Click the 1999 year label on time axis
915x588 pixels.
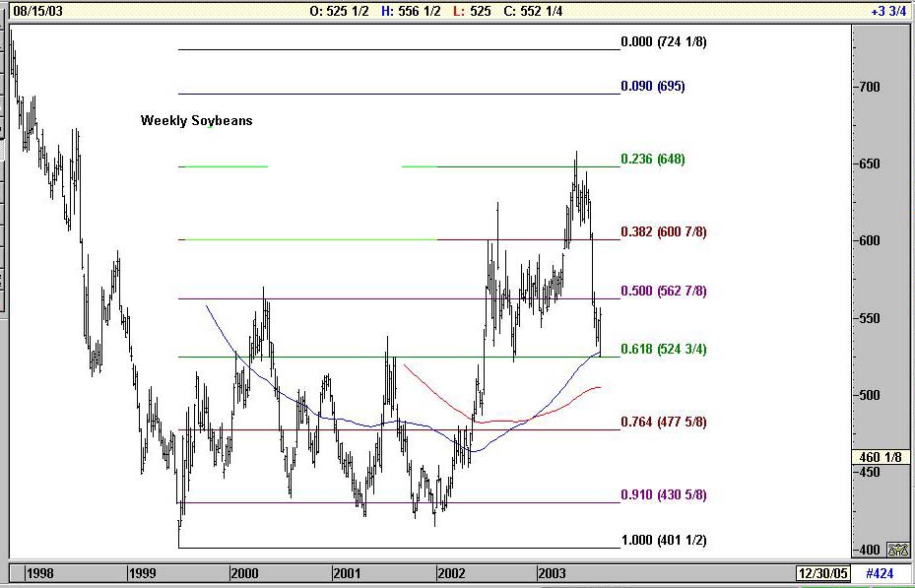click(x=143, y=573)
